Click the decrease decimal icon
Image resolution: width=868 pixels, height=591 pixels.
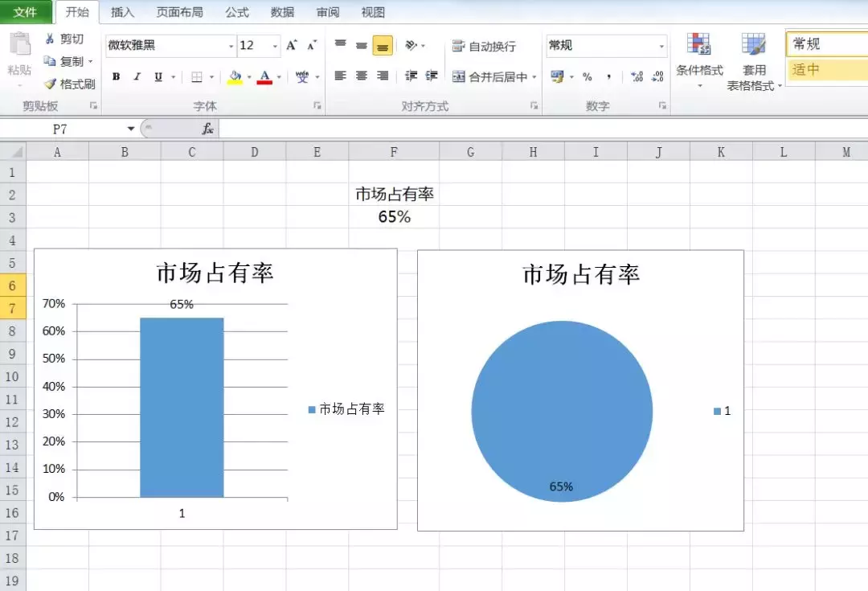click(657, 76)
